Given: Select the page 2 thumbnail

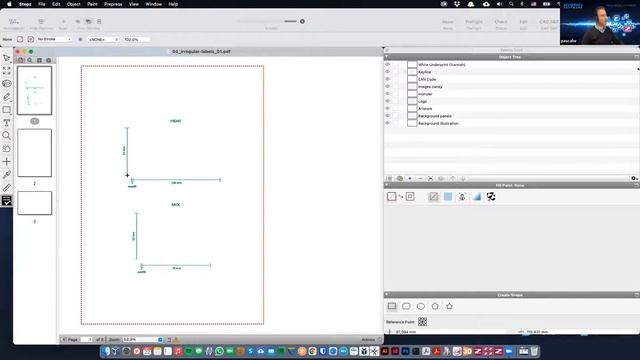Looking at the screenshot, I should click(35, 153).
